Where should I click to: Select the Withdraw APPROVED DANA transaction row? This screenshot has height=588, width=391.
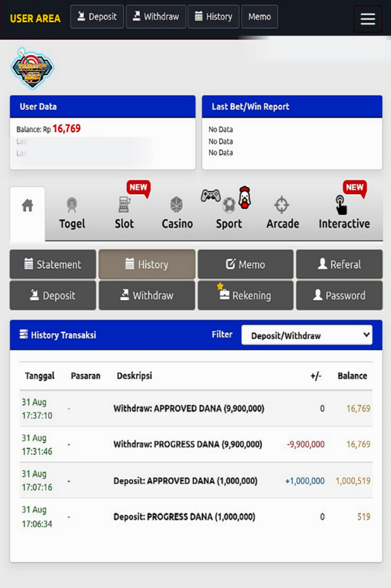click(x=189, y=409)
